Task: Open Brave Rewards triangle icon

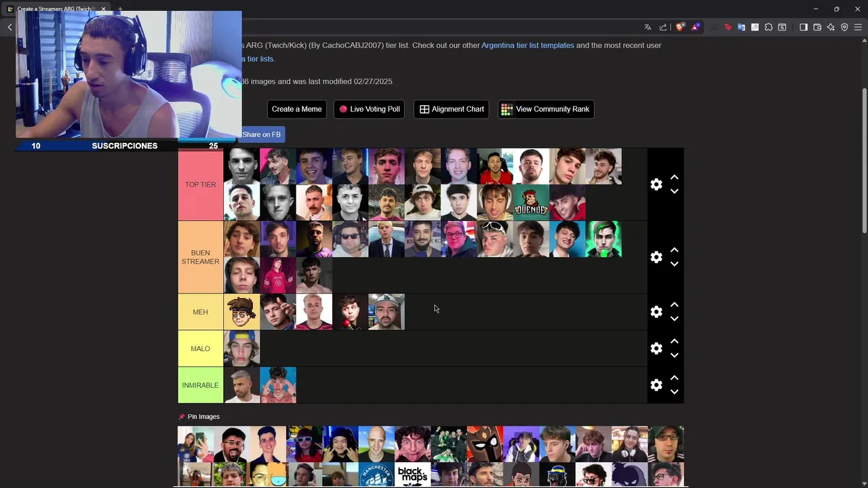Action: (696, 27)
